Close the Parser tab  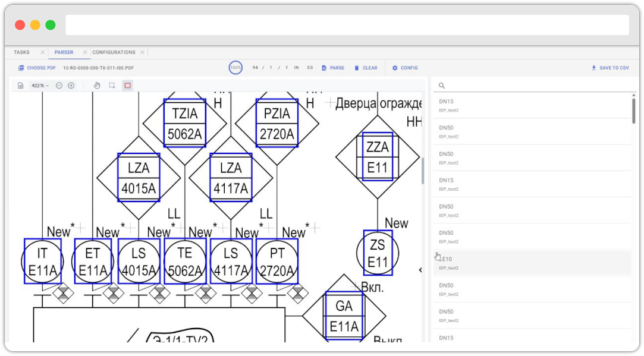[x=85, y=52]
